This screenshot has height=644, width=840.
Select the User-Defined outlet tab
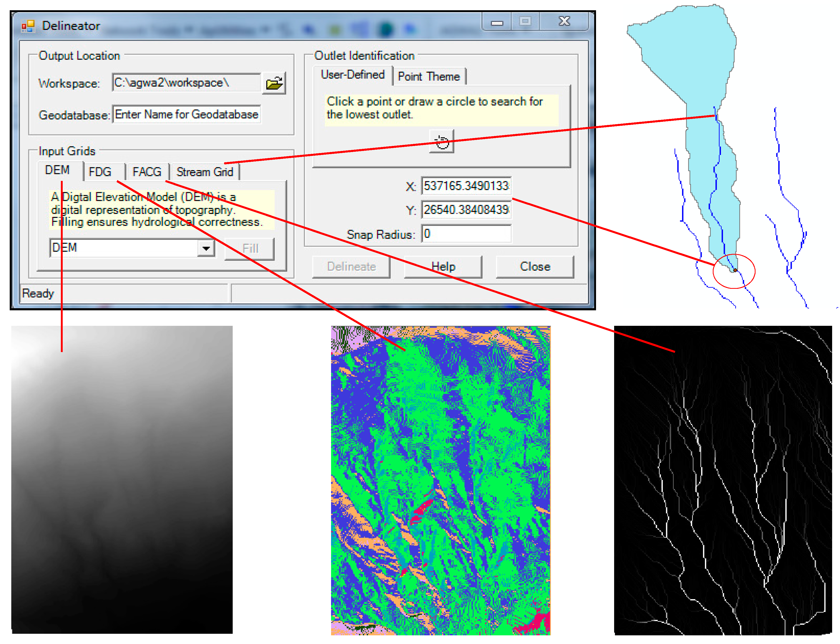[x=352, y=75]
